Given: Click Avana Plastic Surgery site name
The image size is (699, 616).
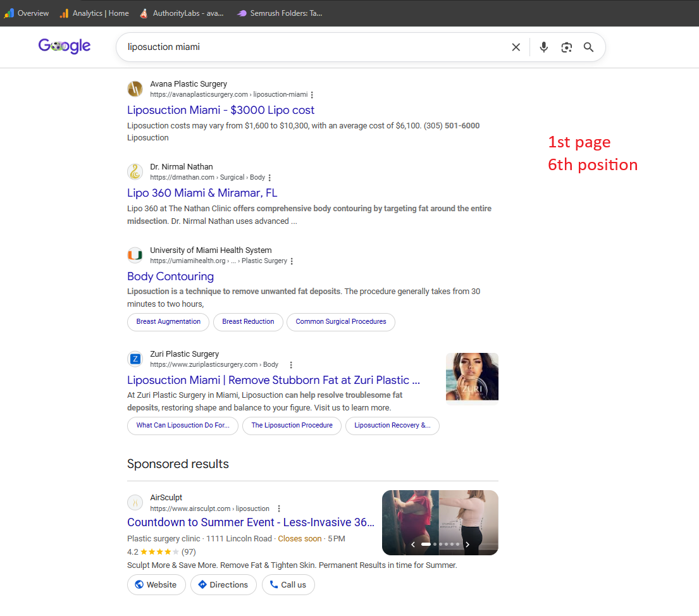Looking at the screenshot, I should point(189,83).
